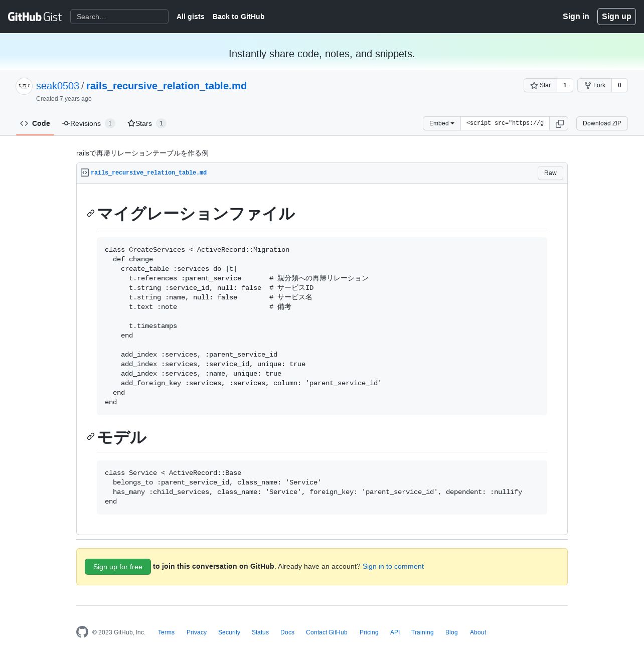
Task: Click Back to GitHub link
Action: tap(239, 17)
